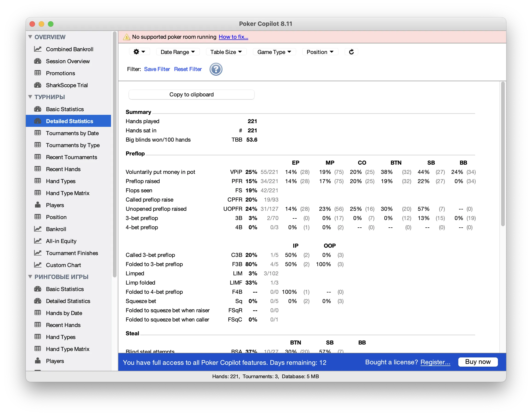
Task: Collapse the РИНГОВЫЕ ИГРЫ section
Action: [x=30, y=277]
